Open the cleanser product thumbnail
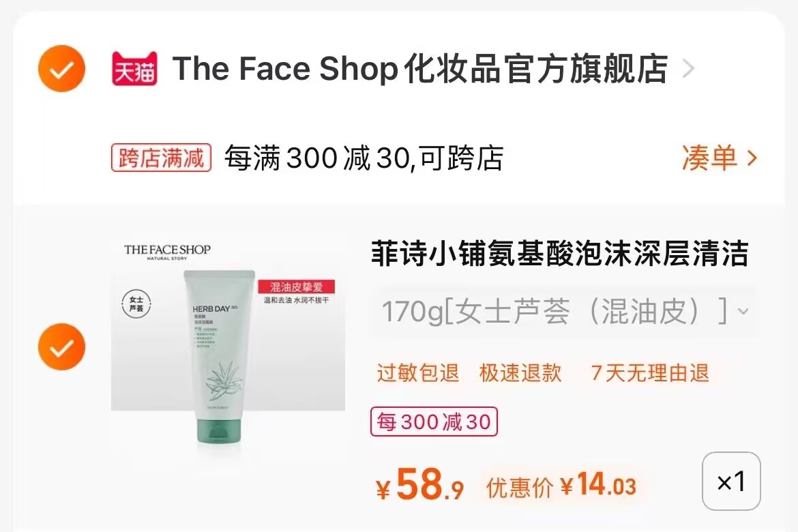Image resolution: width=798 pixels, height=532 pixels. (x=228, y=340)
